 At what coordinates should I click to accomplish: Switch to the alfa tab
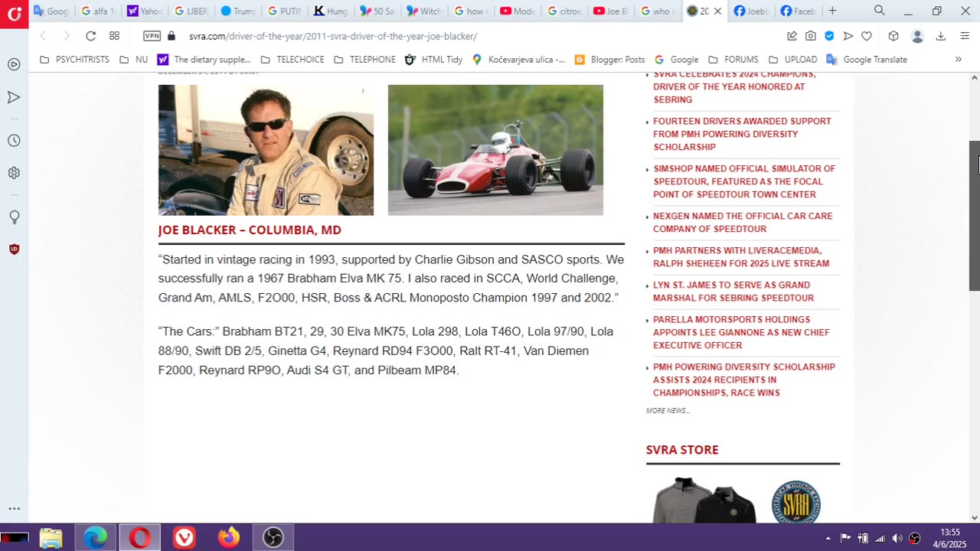tap(99, 11)
